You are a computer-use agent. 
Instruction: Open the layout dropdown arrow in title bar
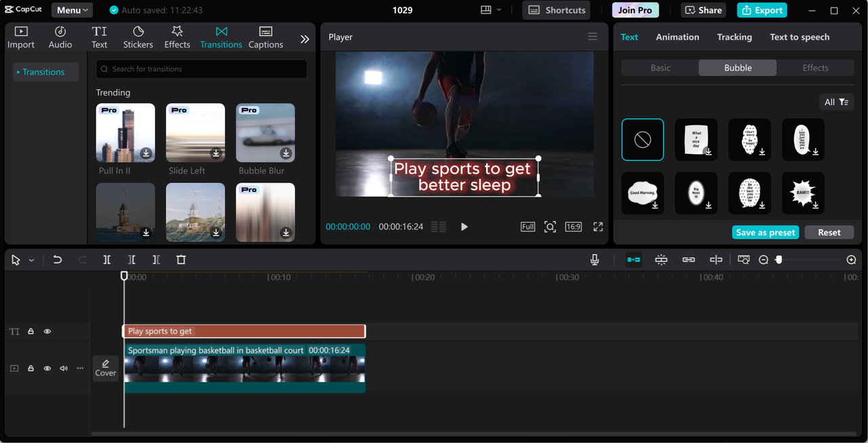[499, 10]
